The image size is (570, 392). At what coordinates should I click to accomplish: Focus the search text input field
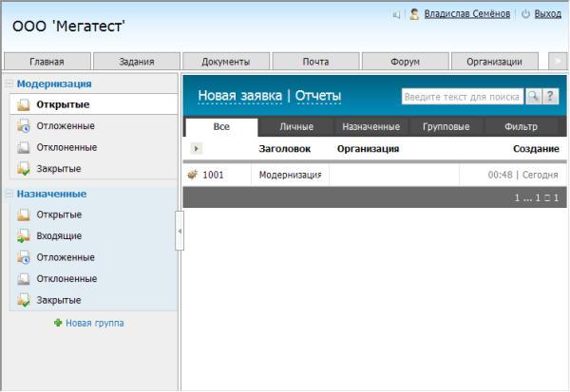(462, 97)
